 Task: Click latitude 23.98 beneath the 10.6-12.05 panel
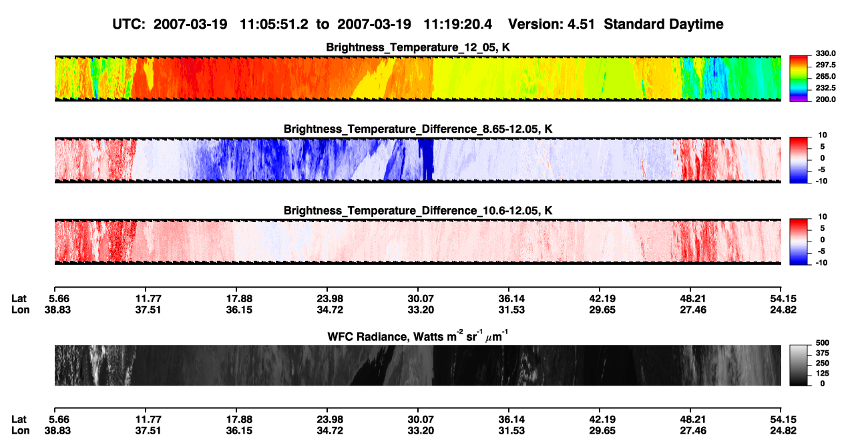pos(327,298)
